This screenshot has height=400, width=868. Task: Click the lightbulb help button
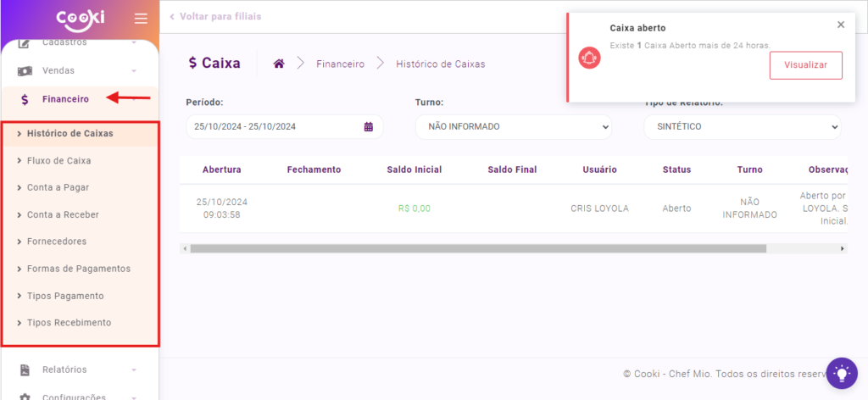[x=841, y=372]
